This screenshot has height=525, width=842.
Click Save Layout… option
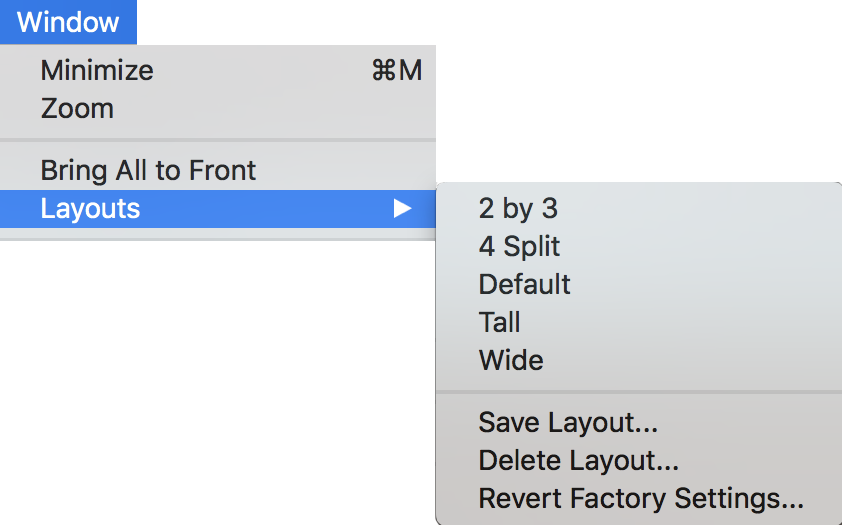tap(568, 422)
